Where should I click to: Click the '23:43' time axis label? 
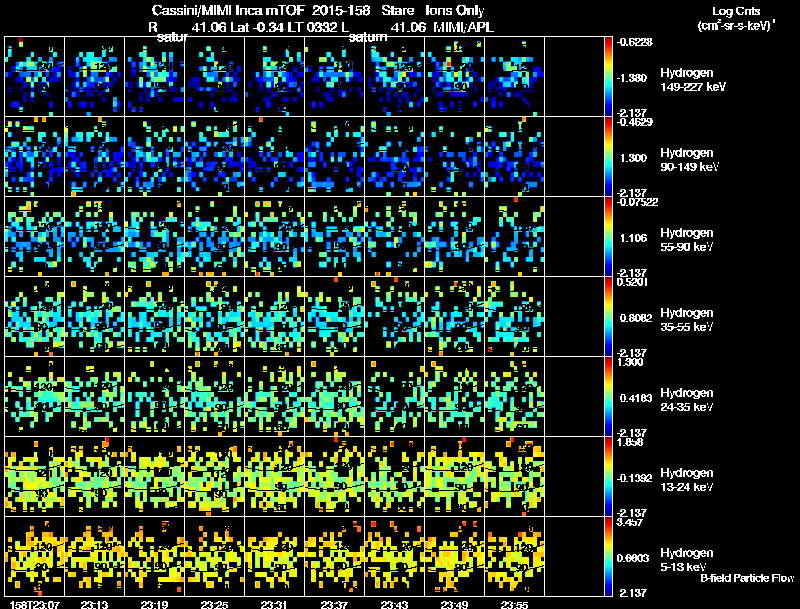pyautogui.click(x=394, y=605)
